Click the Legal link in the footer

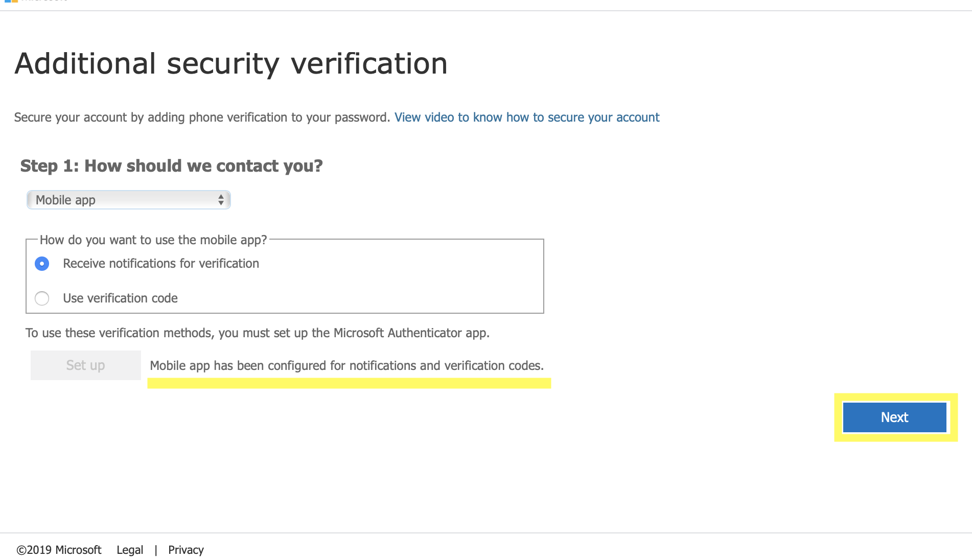pos(130,550)
